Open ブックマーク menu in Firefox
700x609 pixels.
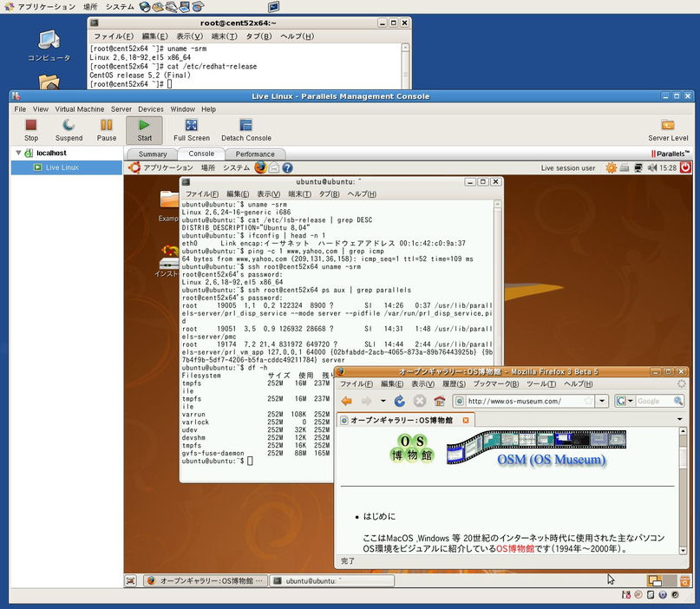coord(495,384)
